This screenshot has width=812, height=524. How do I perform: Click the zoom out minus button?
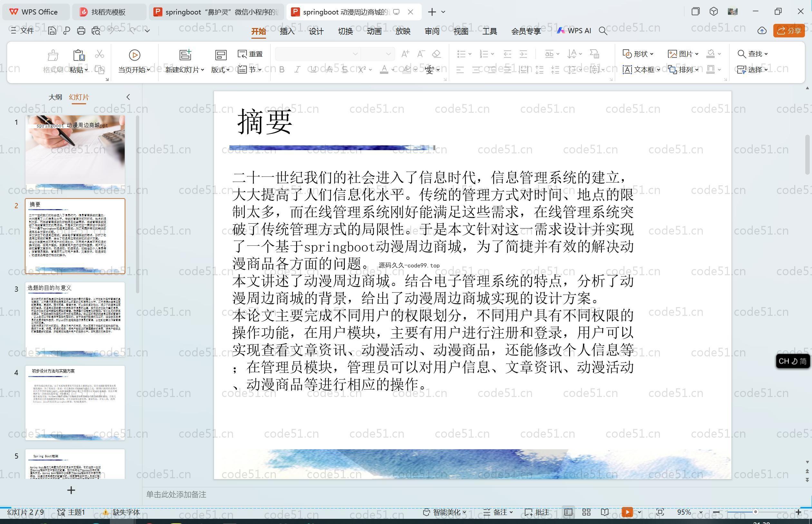(x=716, y=512)
